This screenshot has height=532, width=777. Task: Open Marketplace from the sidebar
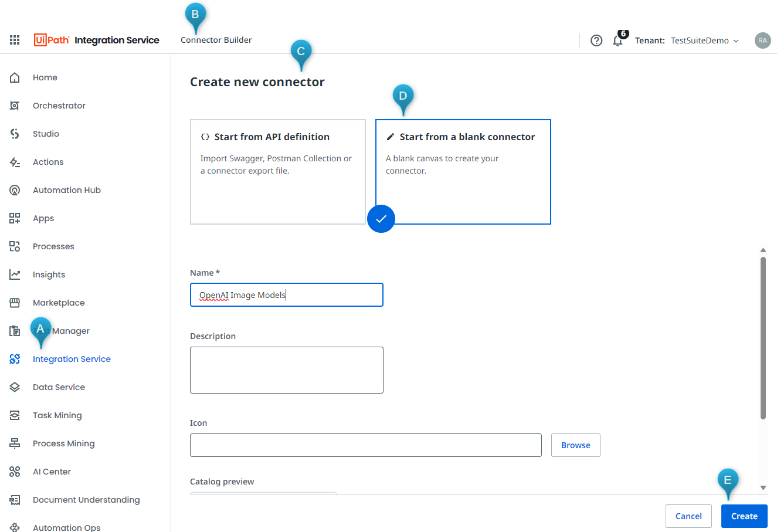tap(59, 303)
